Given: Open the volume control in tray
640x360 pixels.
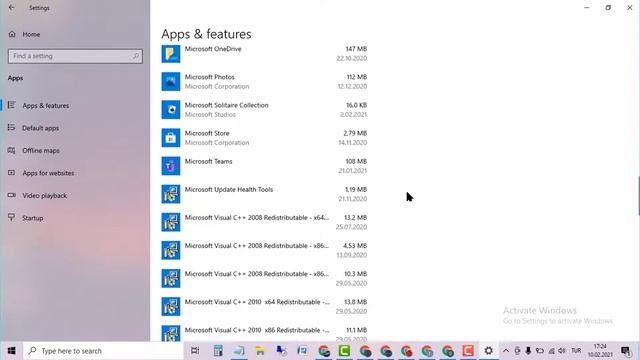Looking at the screenshot, I should pyautogui.click(x=562, y=351).
